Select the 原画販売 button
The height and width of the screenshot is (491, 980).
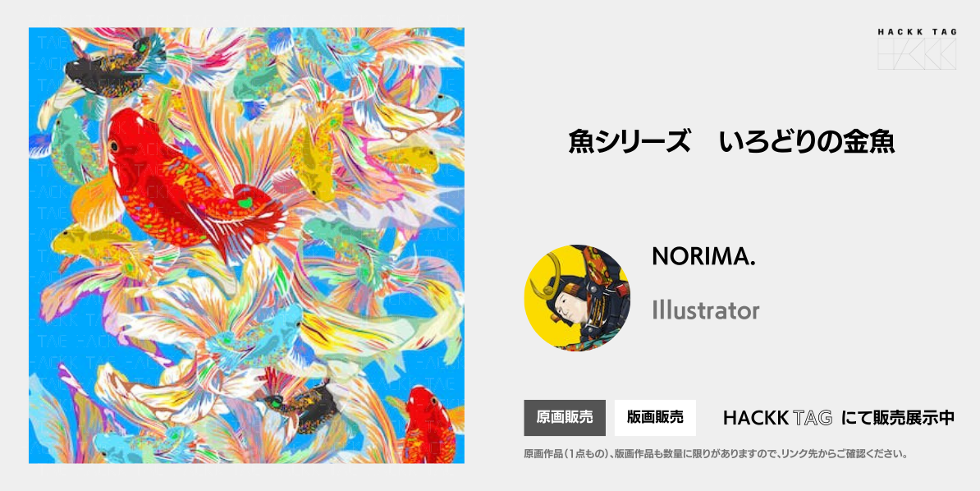[565, 417]
